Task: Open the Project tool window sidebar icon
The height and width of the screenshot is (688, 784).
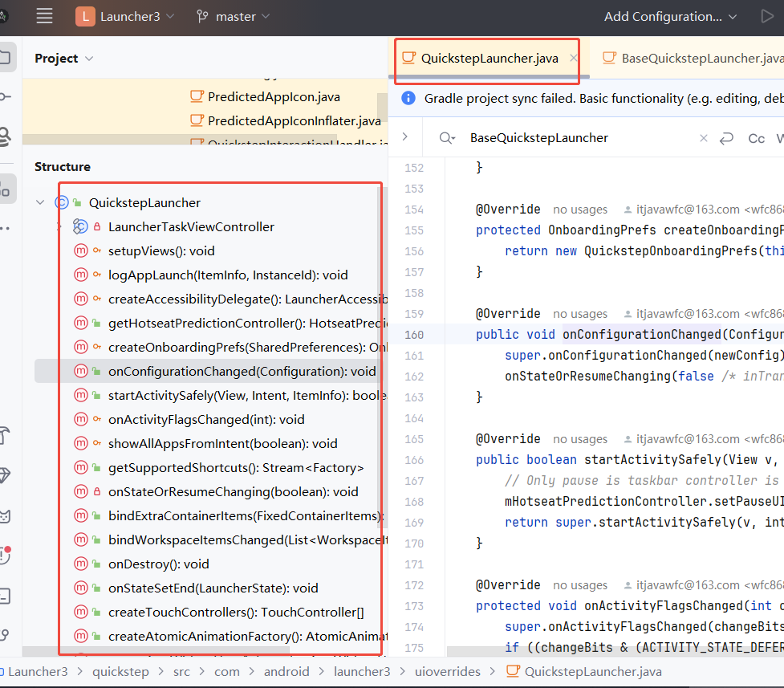Action: pos(5,57)
